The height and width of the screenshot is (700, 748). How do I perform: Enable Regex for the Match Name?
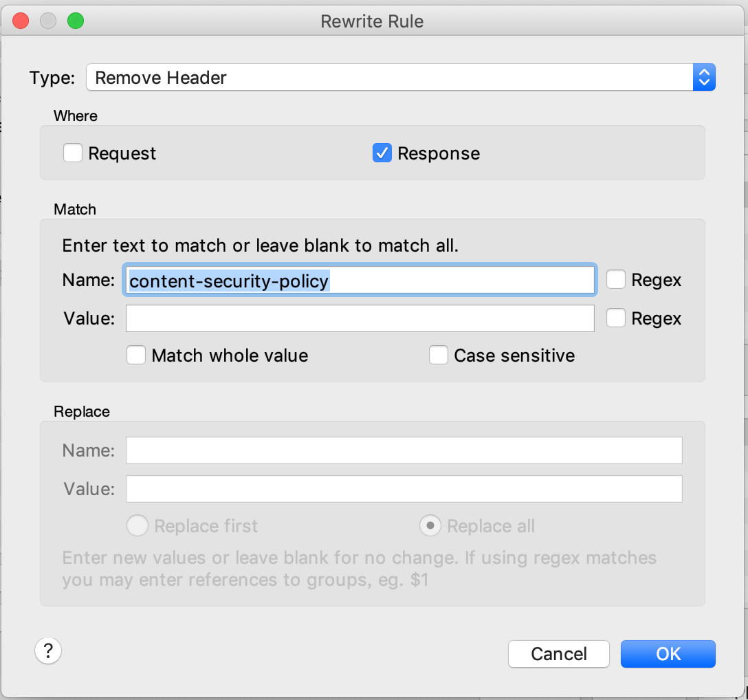tap(616, 280)
